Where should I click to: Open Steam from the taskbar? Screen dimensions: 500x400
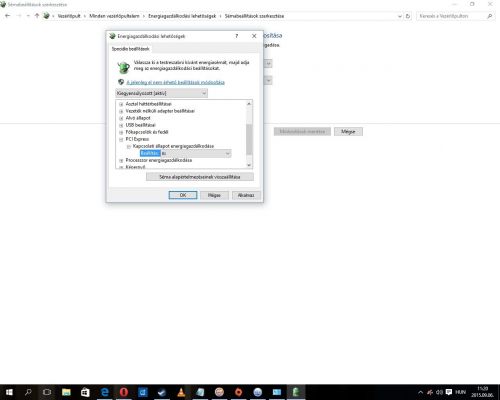pyautogui.click(x=162, y=392)
